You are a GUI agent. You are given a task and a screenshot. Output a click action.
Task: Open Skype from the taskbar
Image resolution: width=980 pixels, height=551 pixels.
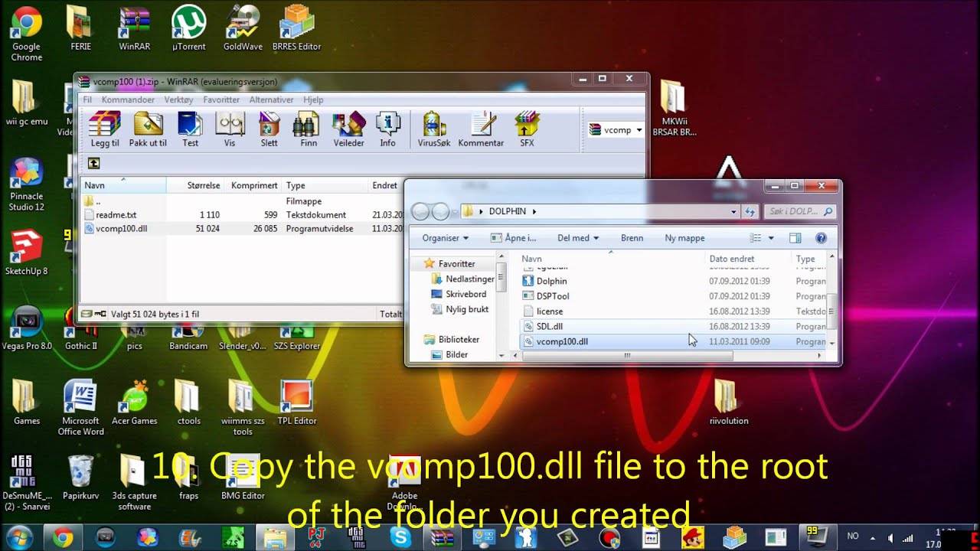400,537
